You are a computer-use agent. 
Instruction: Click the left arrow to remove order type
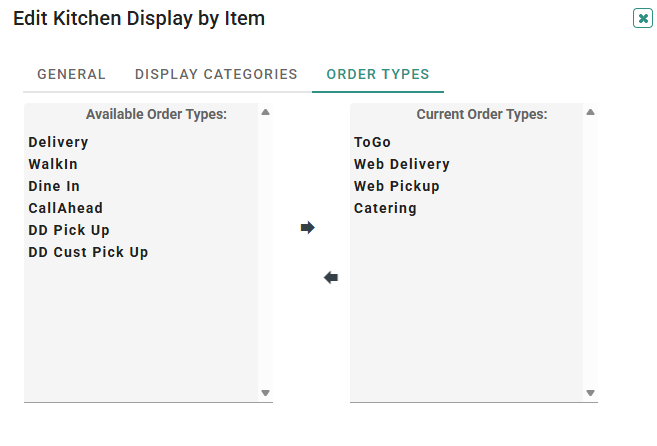coord(331,277)
